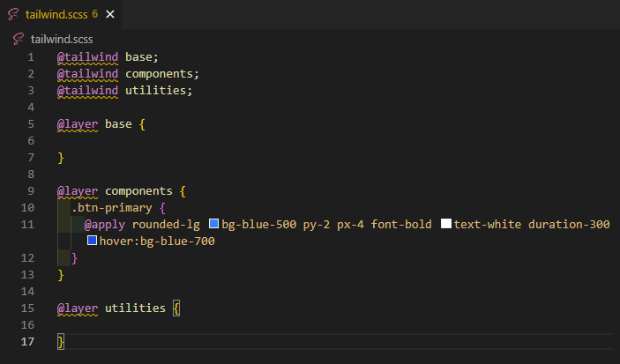Open the tailwind.scss breadcrumb item

coord(62,39)
